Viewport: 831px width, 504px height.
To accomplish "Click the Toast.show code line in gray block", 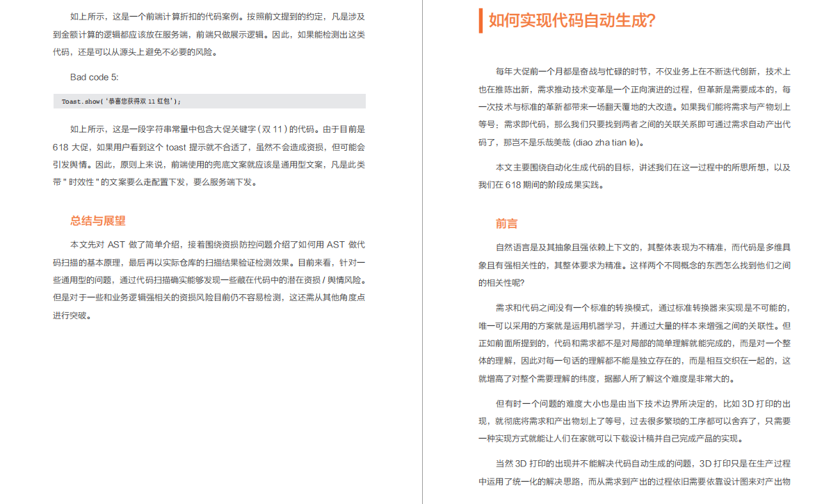I will [x=209, y=101].
